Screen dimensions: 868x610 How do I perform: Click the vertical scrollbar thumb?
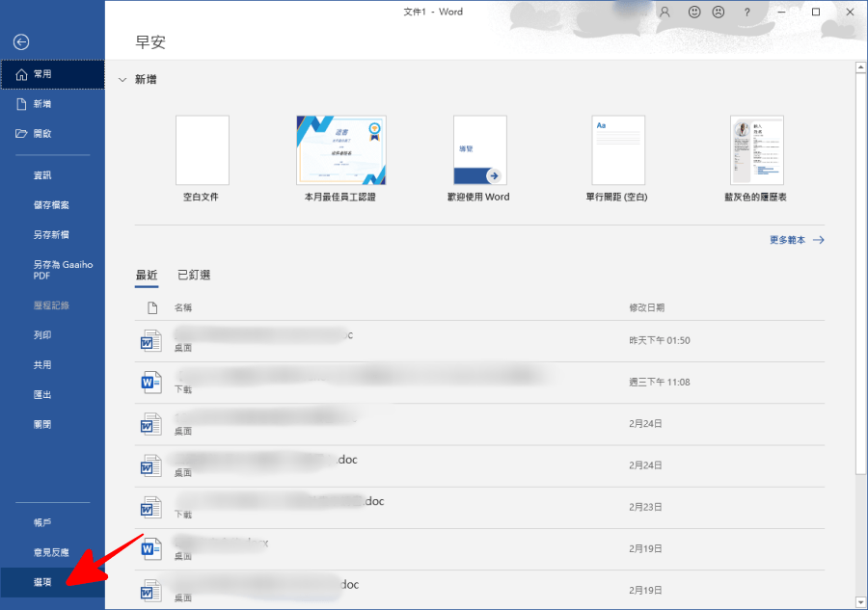pos(860,274)
